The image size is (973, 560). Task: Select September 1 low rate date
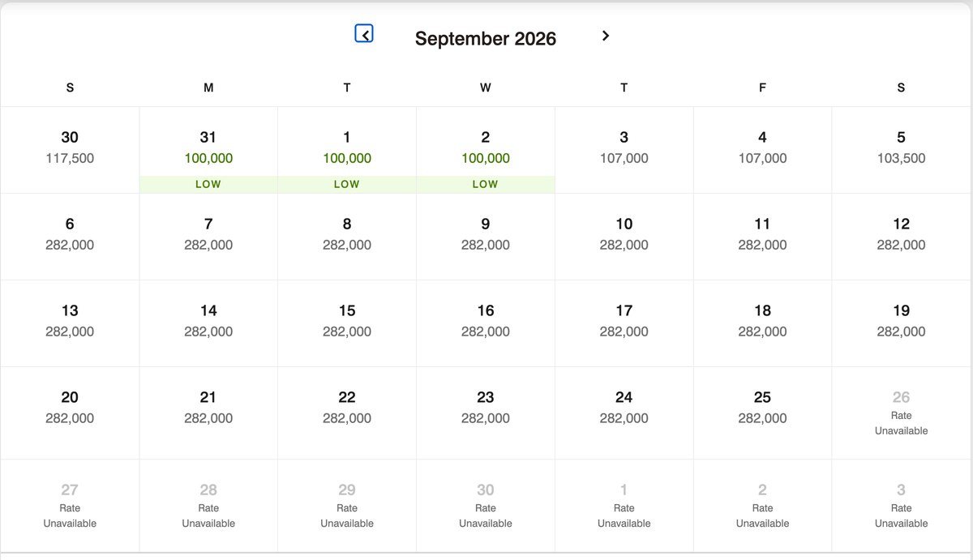pyautogui.click(x=347, y=150)
